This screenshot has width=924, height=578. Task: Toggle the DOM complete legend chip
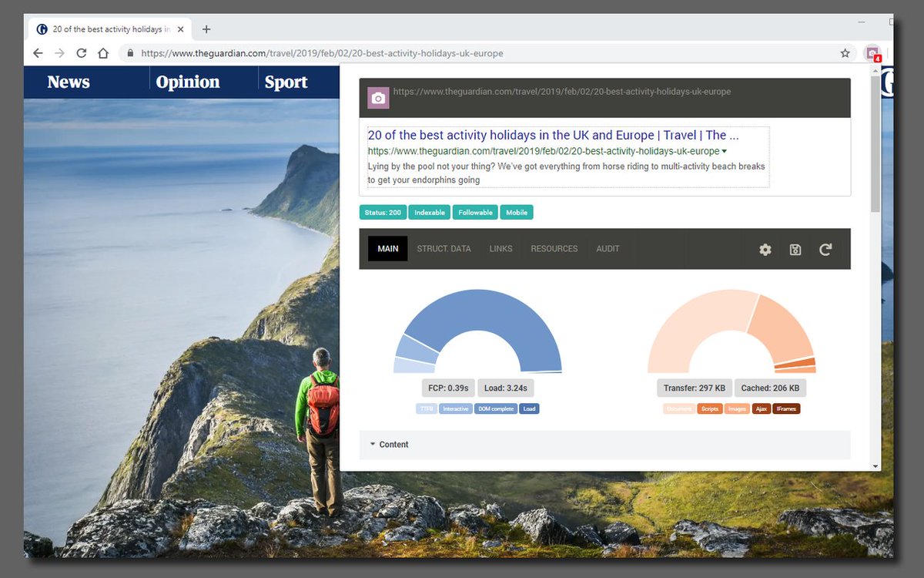[496, 408]
